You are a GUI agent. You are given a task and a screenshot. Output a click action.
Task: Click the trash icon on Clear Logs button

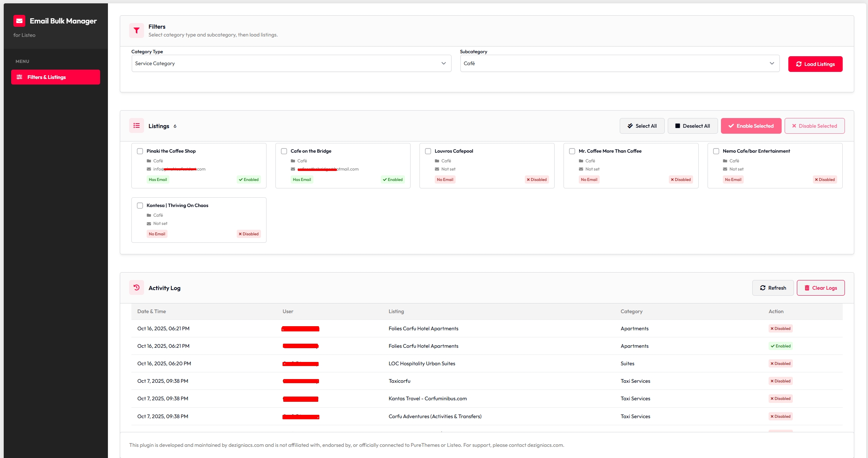807,287
